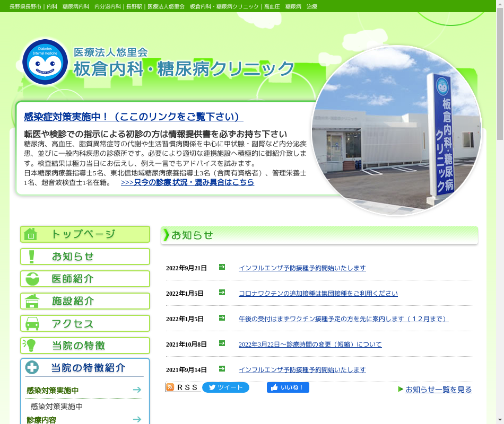504x424 pixels.
Task: Click the clinic owl logo icon
Action: click(45, 62)
